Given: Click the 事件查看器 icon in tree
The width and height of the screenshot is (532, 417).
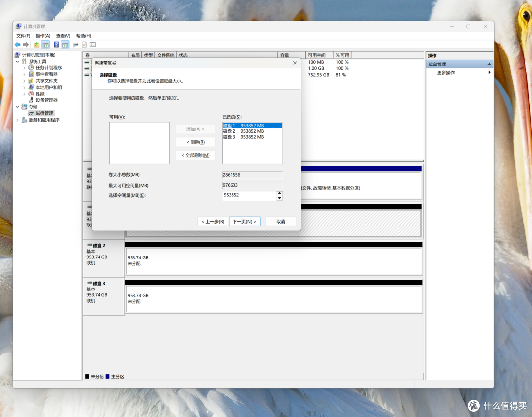Looking at the screenshot, I should click(x=31, y=74).
